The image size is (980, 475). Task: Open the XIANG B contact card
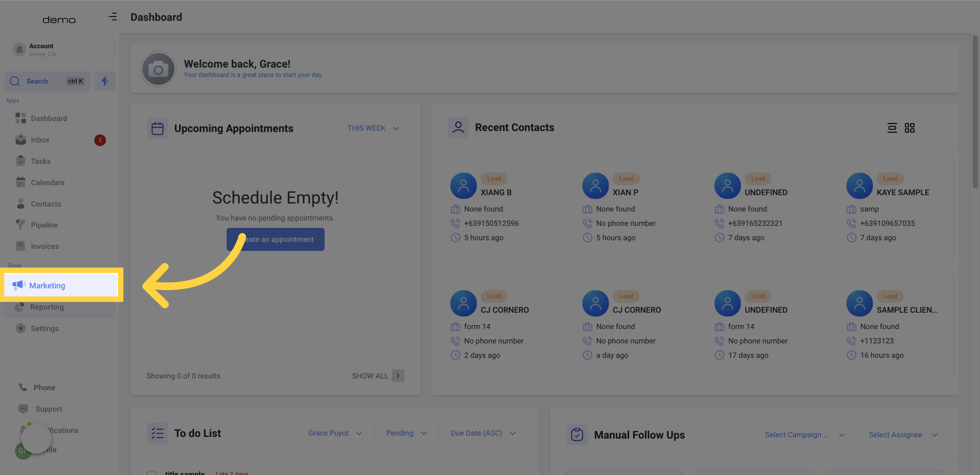click(x=497, y=207)
